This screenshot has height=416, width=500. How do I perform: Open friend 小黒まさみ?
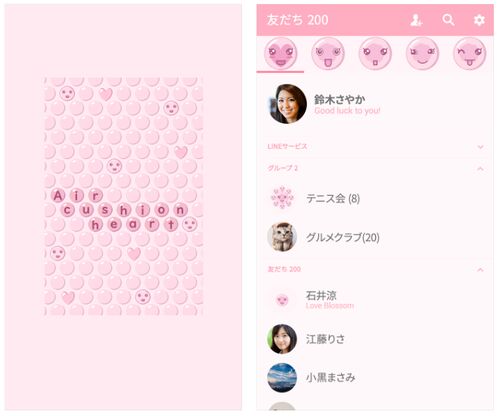click(375, 378)
